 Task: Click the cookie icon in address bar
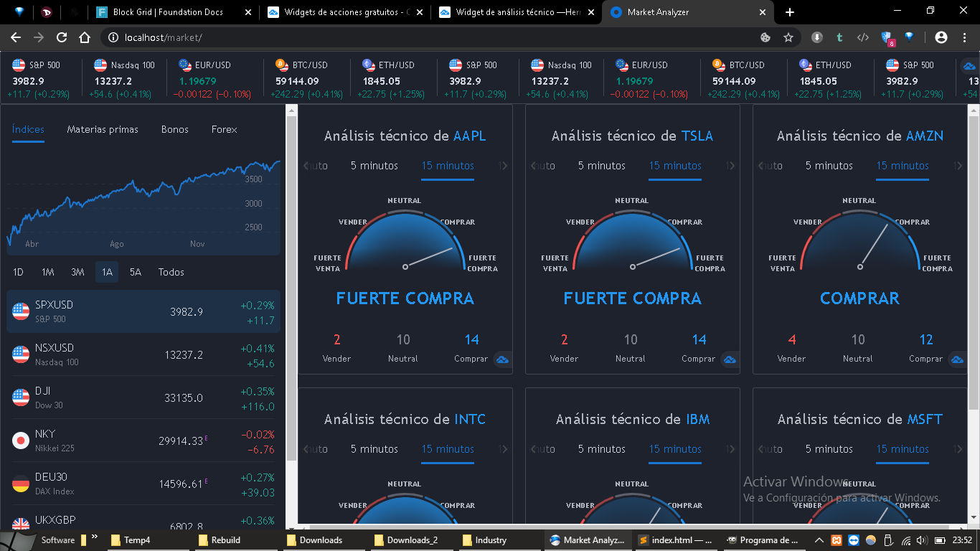pos(765,37)
